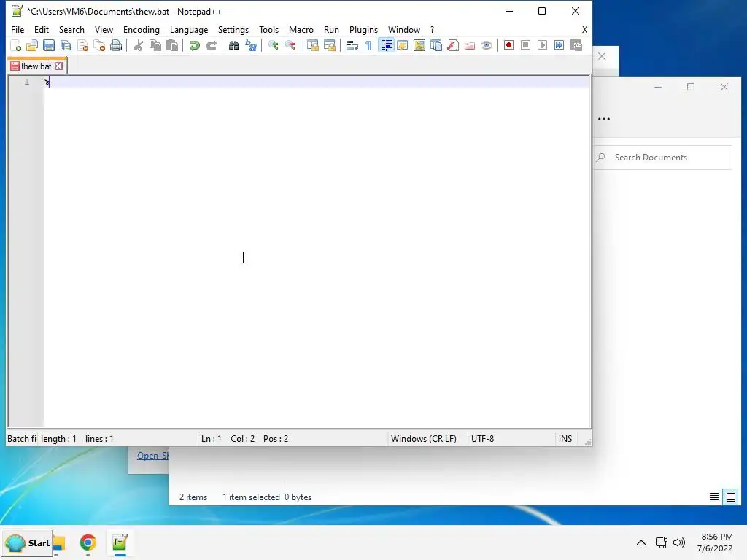Open Chrome from the taskbar
This screenshot has height=560, width=747.
[88, 542]
